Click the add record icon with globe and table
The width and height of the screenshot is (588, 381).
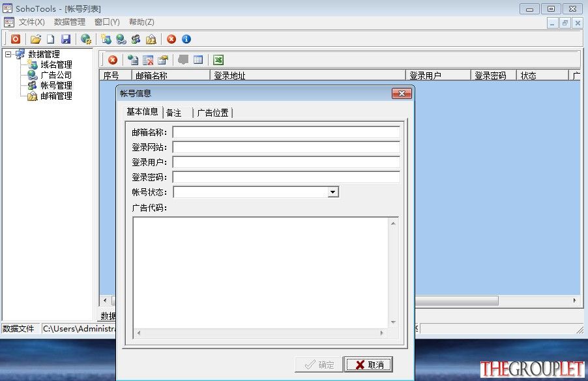pos(133,60)
